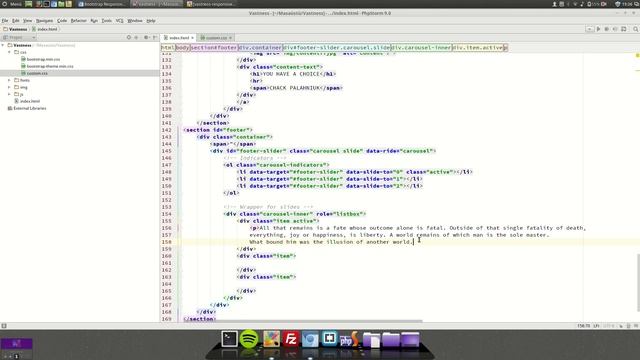This screenshot has width=640, height=360.
Task: Collapse the Vastness project root
Action: click(x=3, y=45)
